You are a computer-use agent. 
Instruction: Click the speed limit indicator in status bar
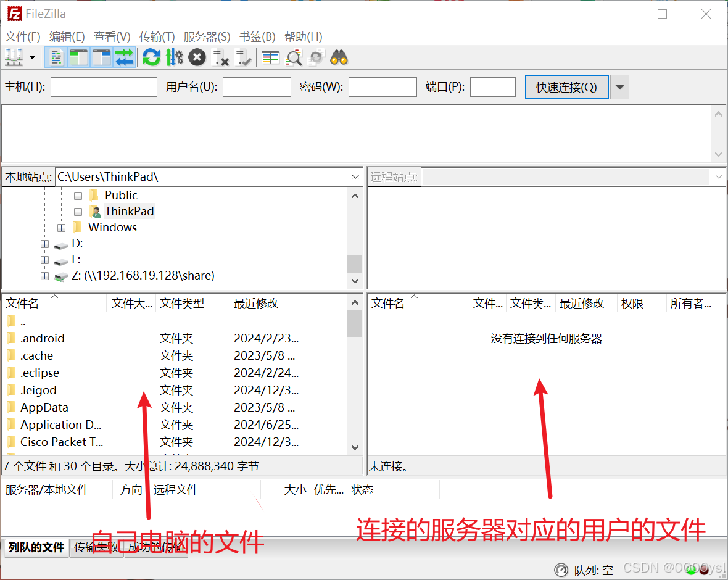(x=561, y=570)
